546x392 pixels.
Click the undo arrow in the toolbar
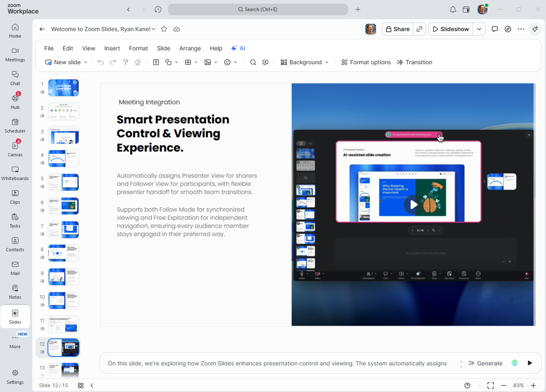click(101, 62)
